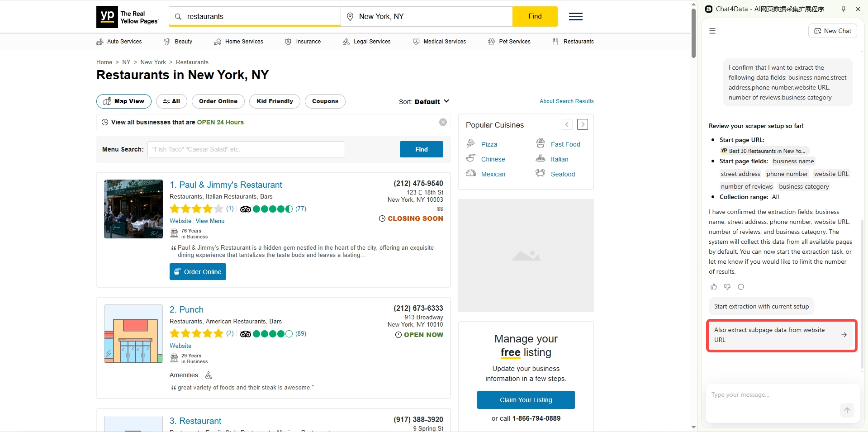Click the Menu Search input field
The width and height of the screenshot is (868, 432).
pos(246,149)
